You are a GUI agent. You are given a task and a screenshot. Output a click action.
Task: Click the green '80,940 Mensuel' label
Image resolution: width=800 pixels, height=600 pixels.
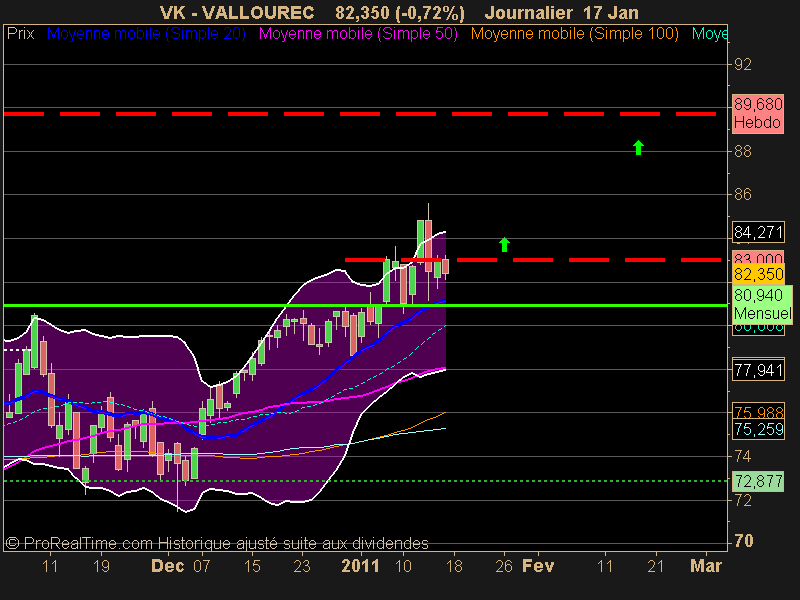coord(762,304)
